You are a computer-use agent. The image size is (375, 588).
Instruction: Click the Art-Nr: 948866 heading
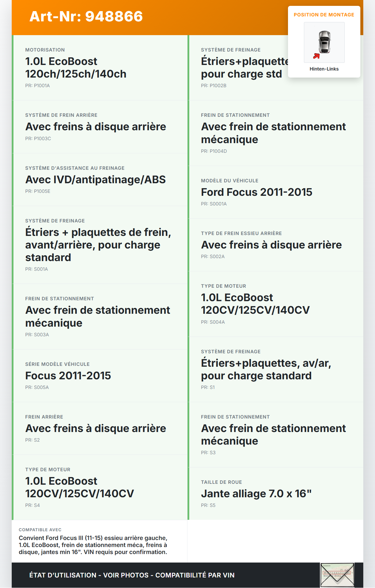86,16
